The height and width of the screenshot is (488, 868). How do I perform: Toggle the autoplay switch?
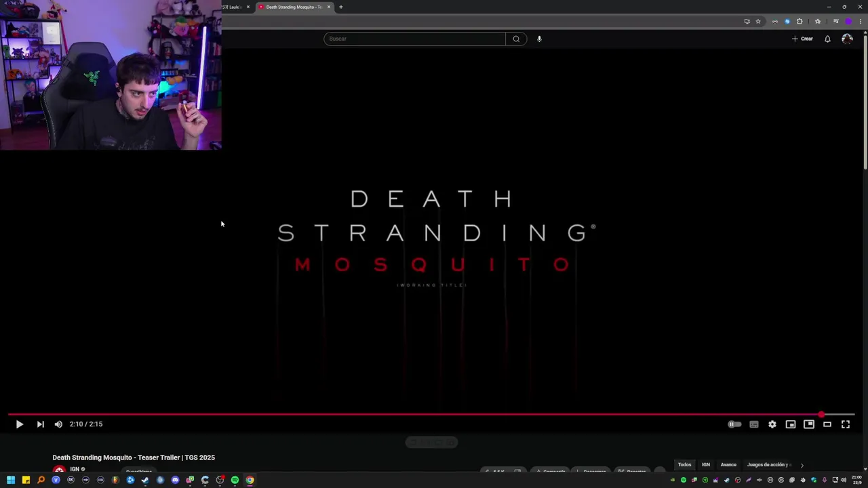tap(734, 424)
